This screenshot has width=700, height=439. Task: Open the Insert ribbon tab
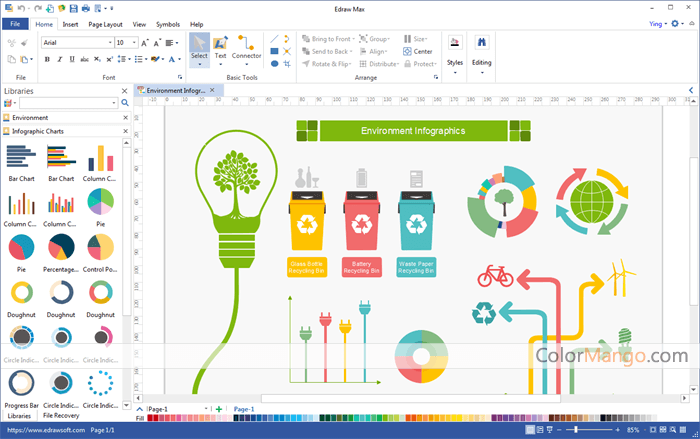click(x=70, y=24)
